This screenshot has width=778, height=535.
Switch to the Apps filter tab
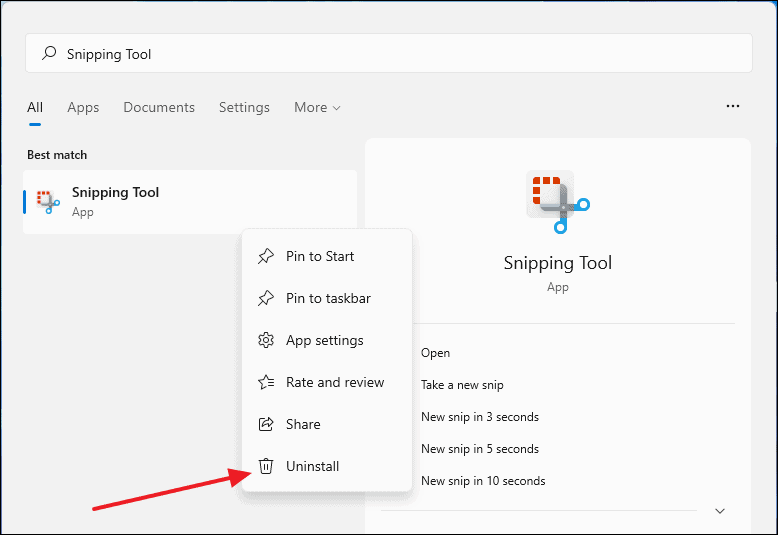coord(83,107)
